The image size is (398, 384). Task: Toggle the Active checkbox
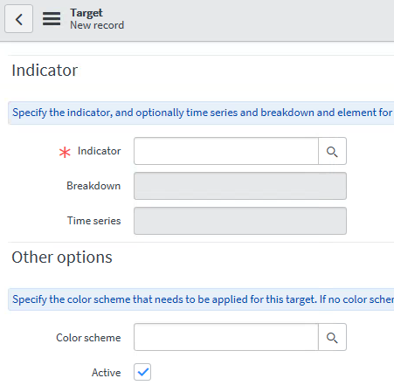click(x=142, y=372)
